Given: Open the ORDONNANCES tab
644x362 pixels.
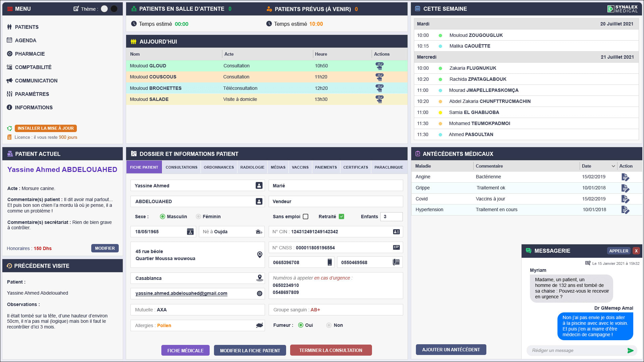Looking at the screenshot, I should click(x=219, y=167).
